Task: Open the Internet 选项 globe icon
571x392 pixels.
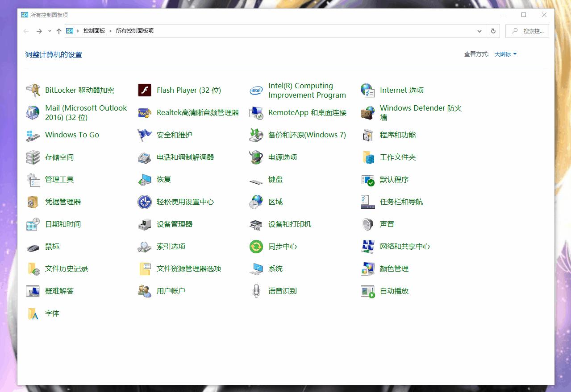Action: coord(368,91)
